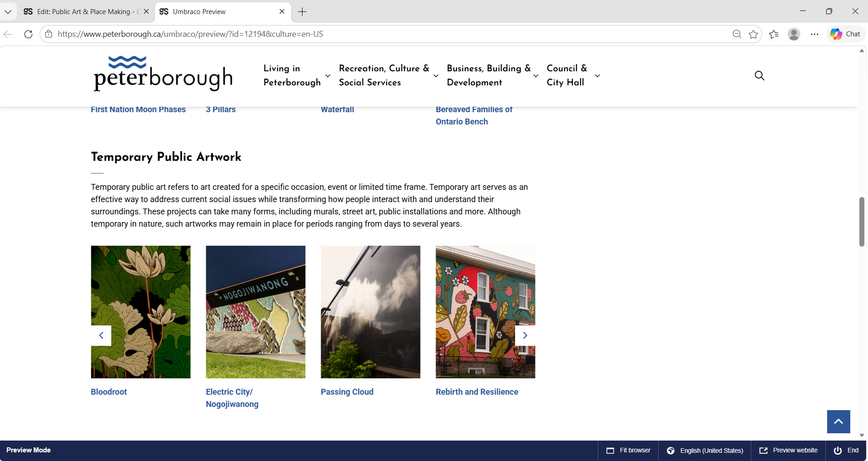This screenshot has height=461, width=868.
Task: Open the Bloodroot artwork link
Action: click(x=109, y=392)
